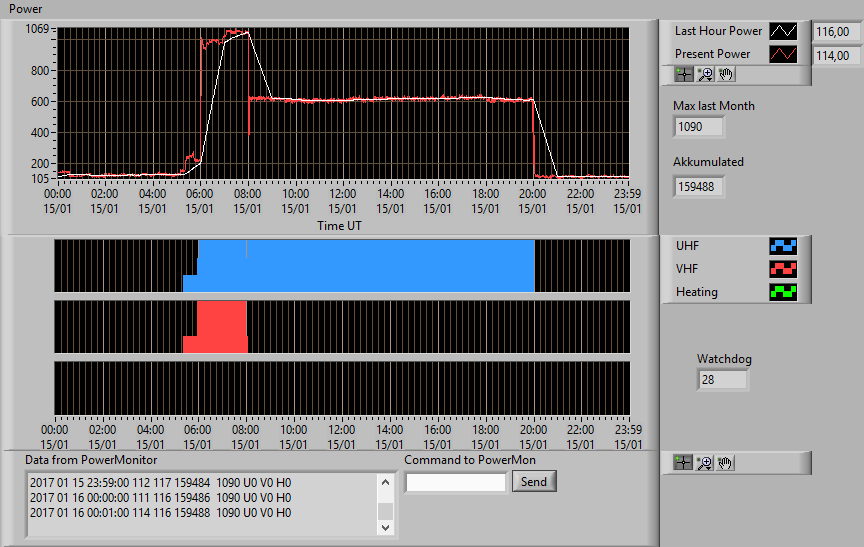Open the Present Power plot style icon

(x=783, y=54)
